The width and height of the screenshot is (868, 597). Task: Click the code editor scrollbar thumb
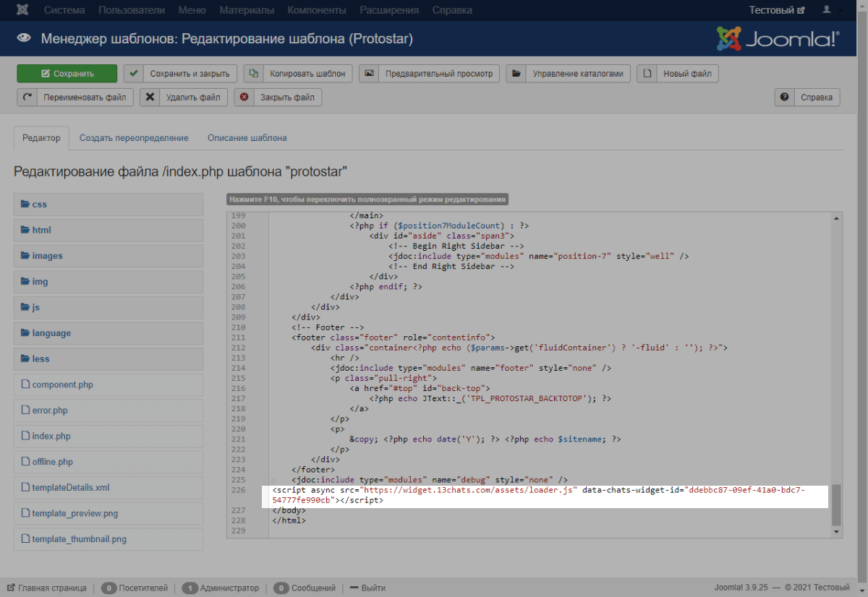tap(837, 505)
